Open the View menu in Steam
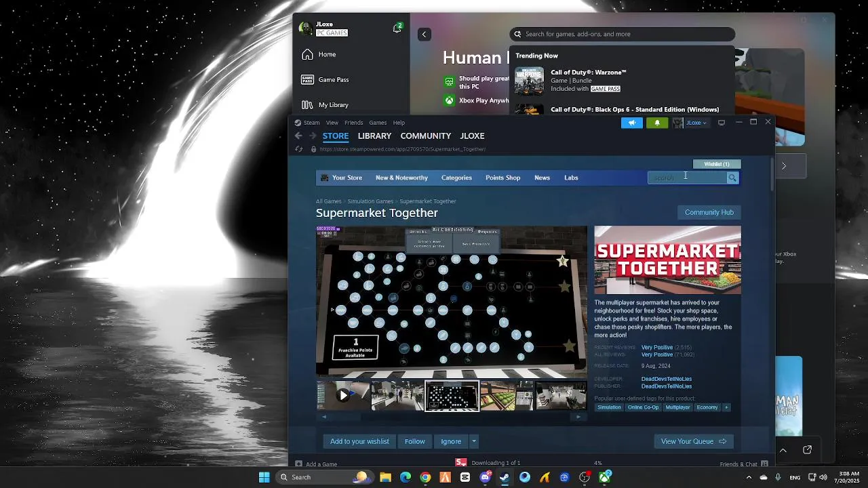The image size is (868, 488). [332, 123]
